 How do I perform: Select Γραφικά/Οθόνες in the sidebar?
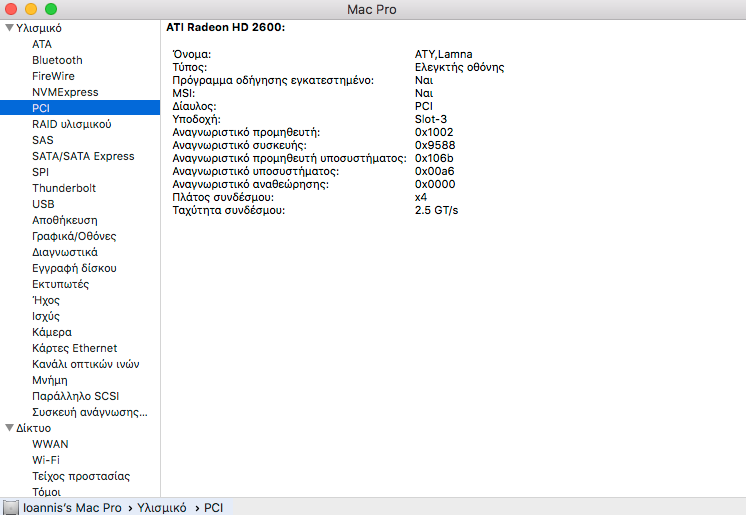point(74,236)
